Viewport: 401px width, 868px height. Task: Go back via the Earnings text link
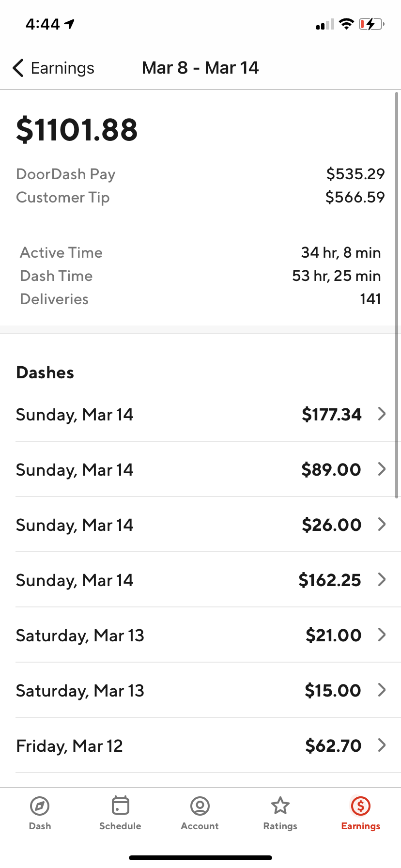tap(62, 68)
